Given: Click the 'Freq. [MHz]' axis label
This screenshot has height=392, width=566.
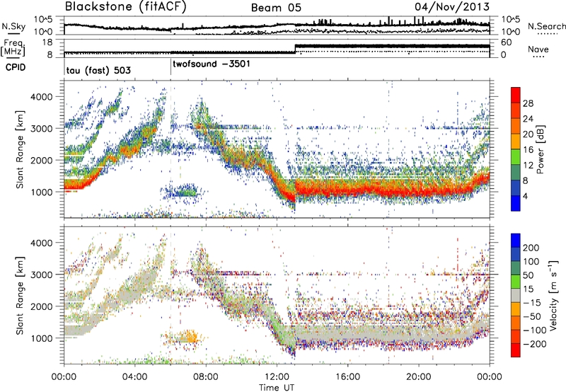Looking at the screenshot, I should (x=13, y=47).
